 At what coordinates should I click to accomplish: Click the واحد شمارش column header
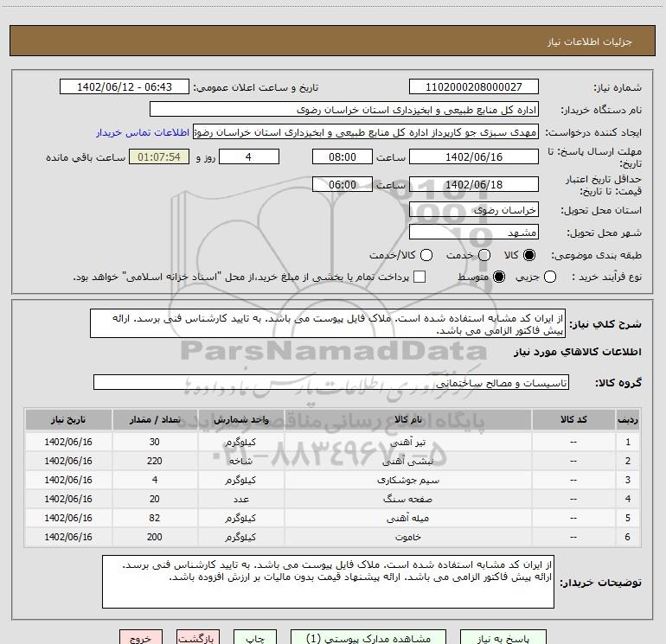(x=240, y=419)
